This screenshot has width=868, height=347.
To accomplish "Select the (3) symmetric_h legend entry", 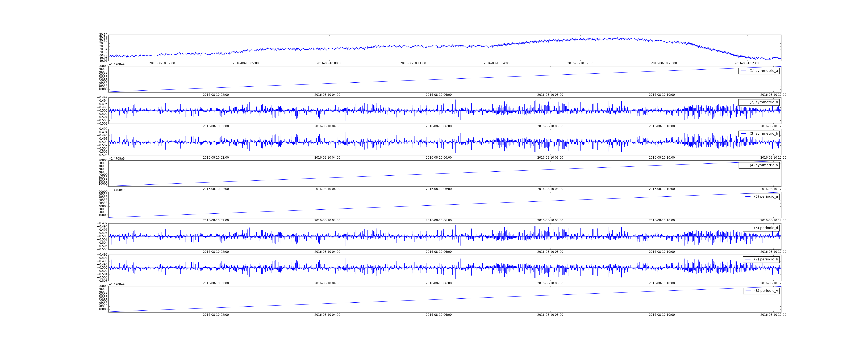I will 763,133.
